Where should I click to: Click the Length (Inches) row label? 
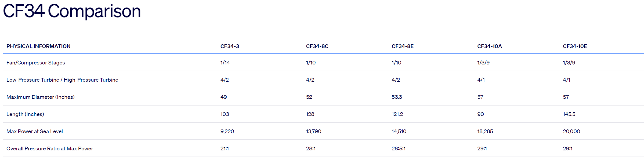click(x=25, y=114)
